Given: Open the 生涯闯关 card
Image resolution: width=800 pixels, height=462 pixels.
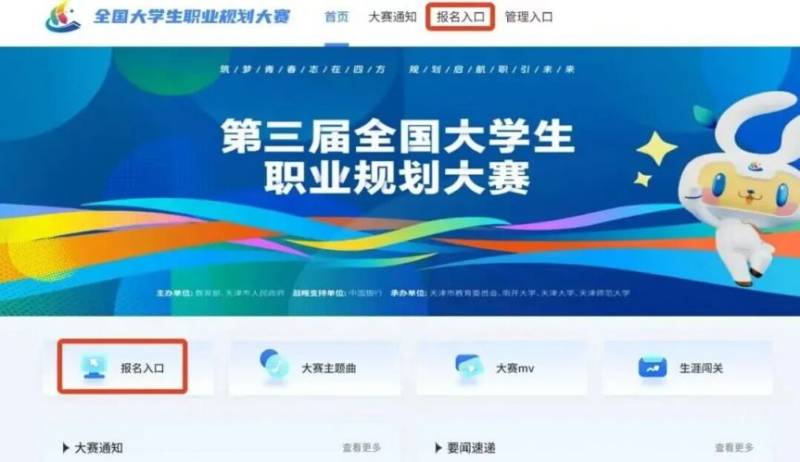Looking at the screenshot, I should [x=687, y=368].
